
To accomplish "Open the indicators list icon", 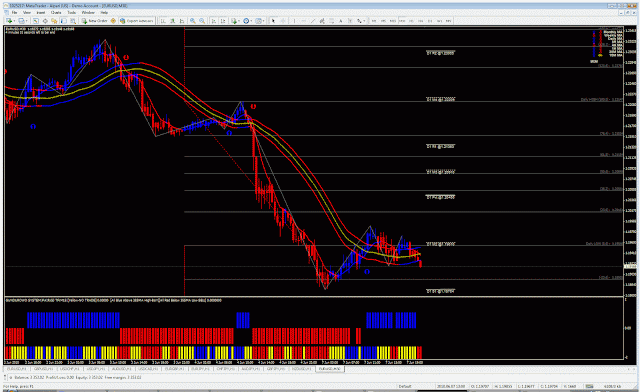I will point(234,21).
